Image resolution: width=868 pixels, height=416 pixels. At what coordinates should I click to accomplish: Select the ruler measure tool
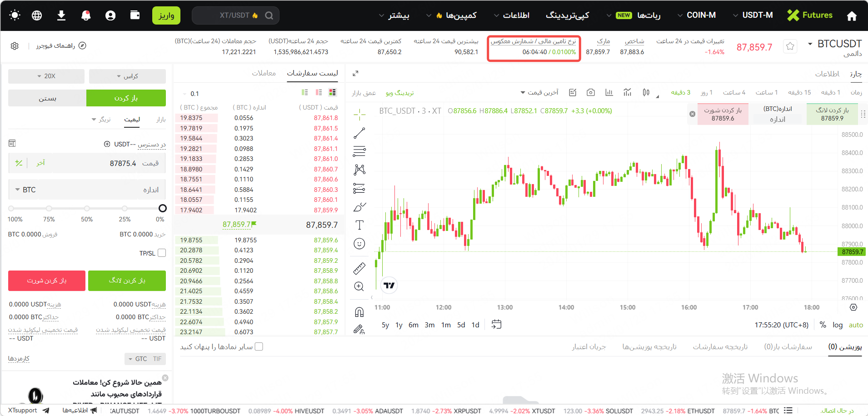(x=359, y=269)
